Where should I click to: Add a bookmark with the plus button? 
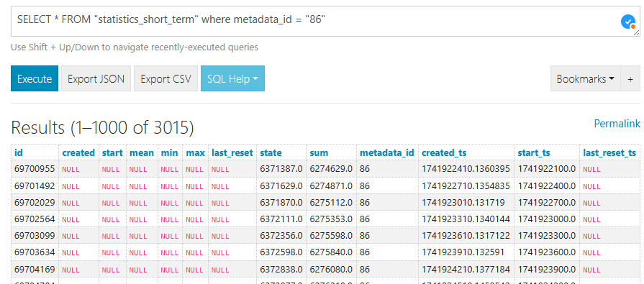[630, 78]
